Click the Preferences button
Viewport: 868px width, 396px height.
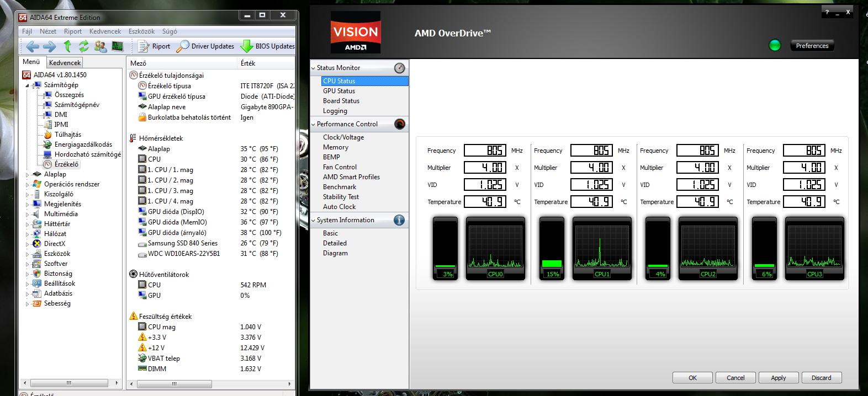812,46
